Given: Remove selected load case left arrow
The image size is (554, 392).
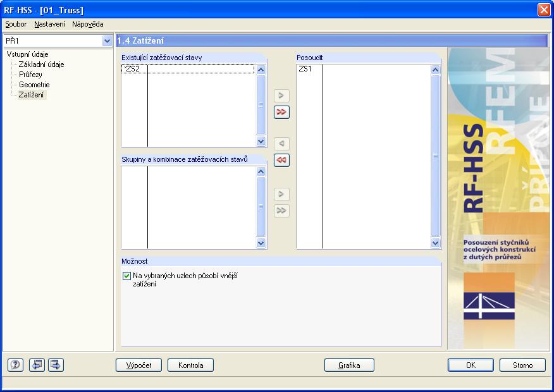Looking at the screenshot, I should tap(281, 144).
